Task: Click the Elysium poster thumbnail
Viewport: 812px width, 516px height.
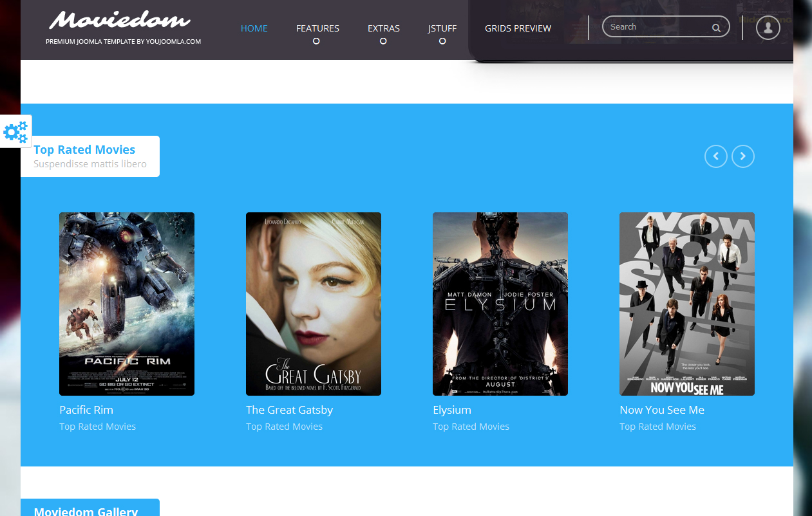Action: click(x=500, y=303)
